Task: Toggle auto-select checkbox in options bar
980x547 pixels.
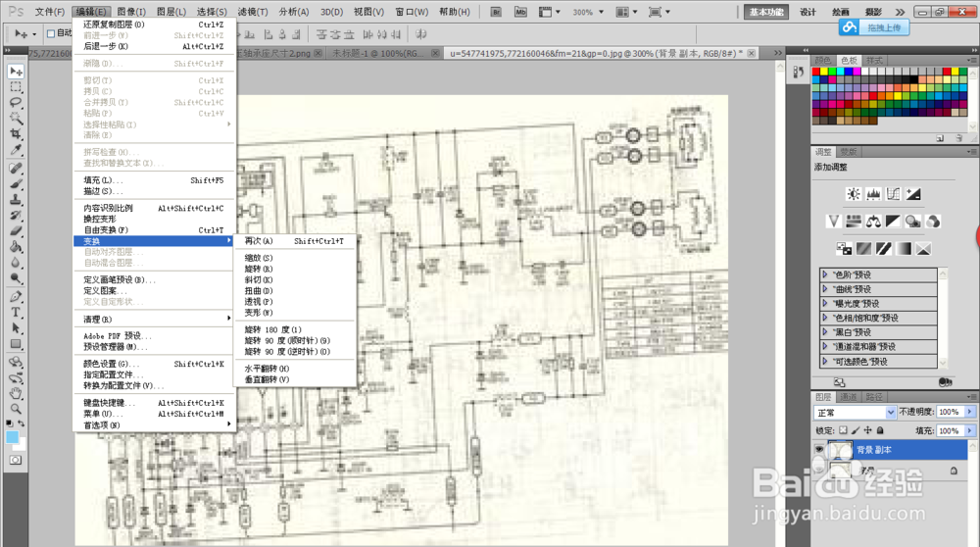Action: click(51, 33)
